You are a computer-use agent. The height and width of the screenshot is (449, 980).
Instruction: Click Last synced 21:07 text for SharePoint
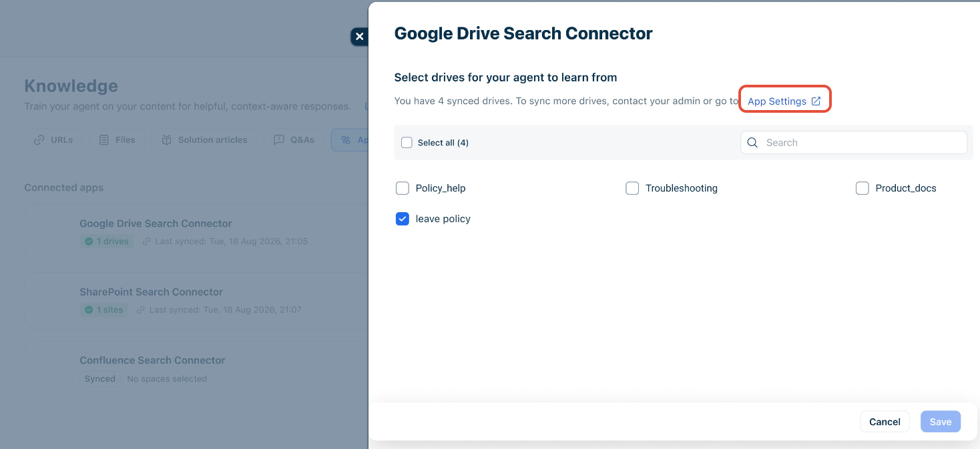tap(226, 310)
